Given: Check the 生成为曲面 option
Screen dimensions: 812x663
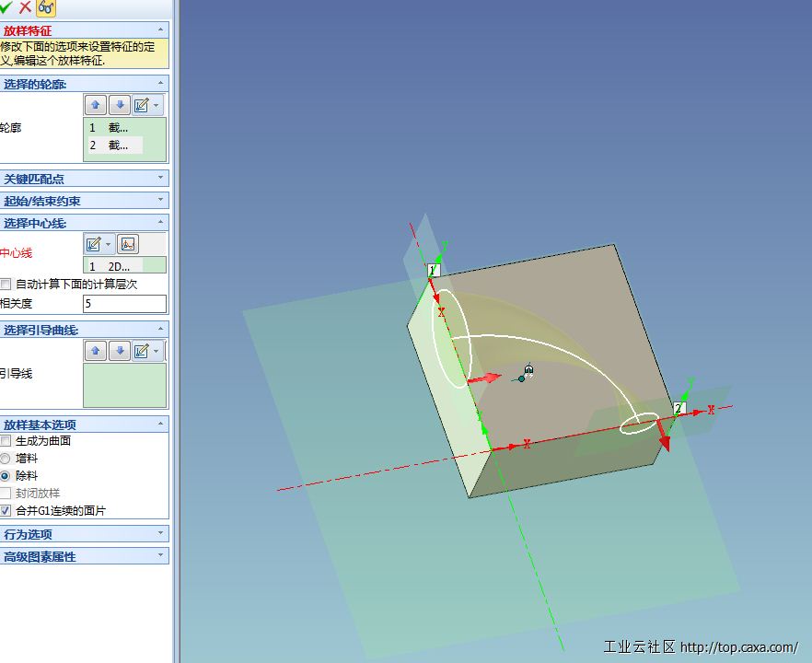Looking at the screenshot, I should (6, 441).
